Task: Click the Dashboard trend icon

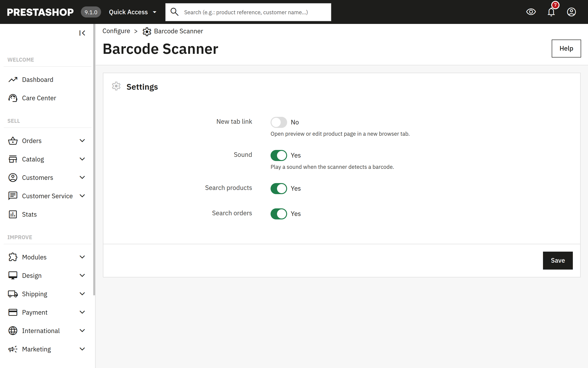Action: 13,80
